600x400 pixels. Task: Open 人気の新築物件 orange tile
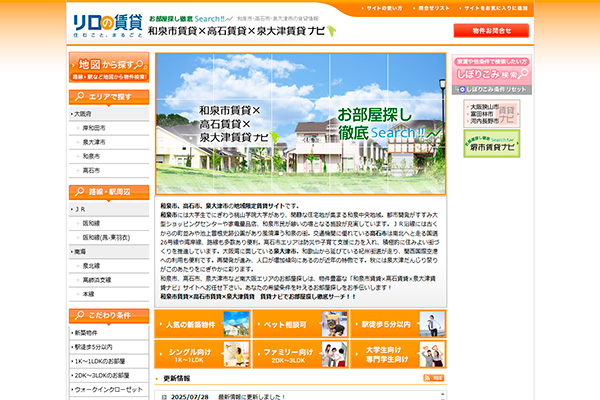[x=202, y=324]
